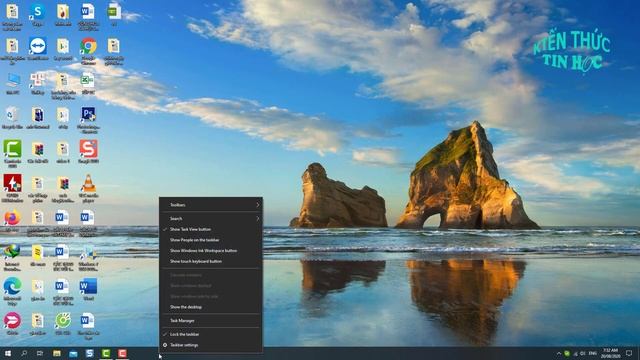This screenshot has width=640, height=360.
Task: Enable Show touch keyboard button
Action: tap(211, 261)
